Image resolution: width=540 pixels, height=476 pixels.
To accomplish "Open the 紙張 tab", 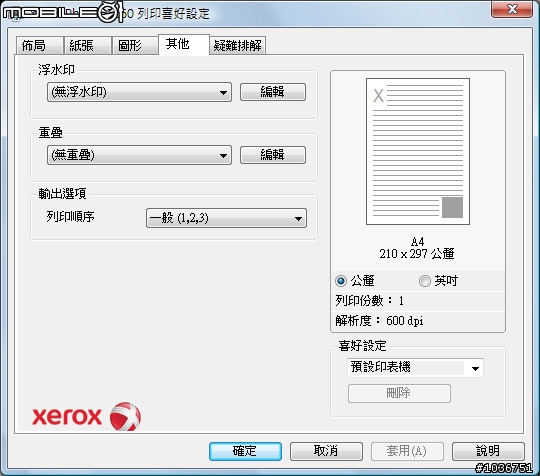I will coord(87,45).
